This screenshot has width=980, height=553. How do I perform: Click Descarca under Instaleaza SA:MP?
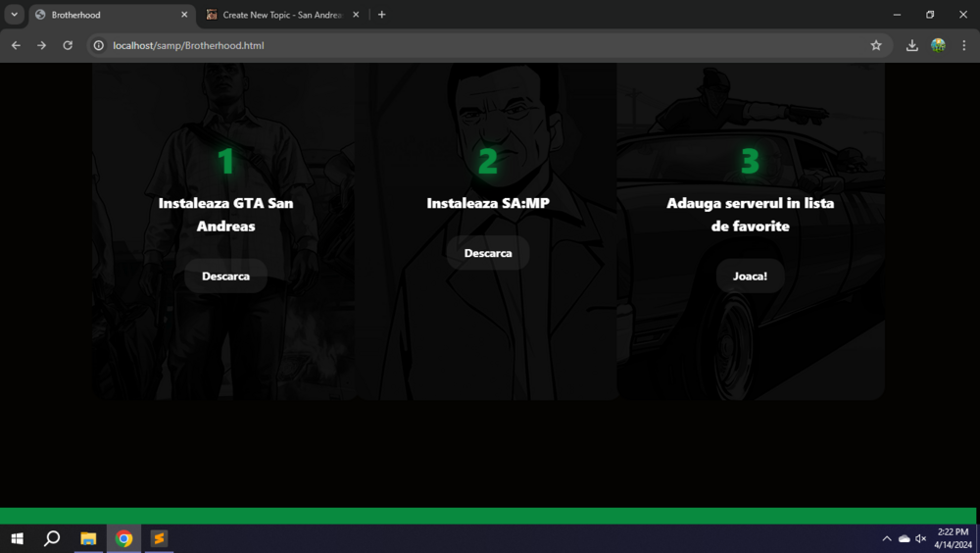[488, 253]
